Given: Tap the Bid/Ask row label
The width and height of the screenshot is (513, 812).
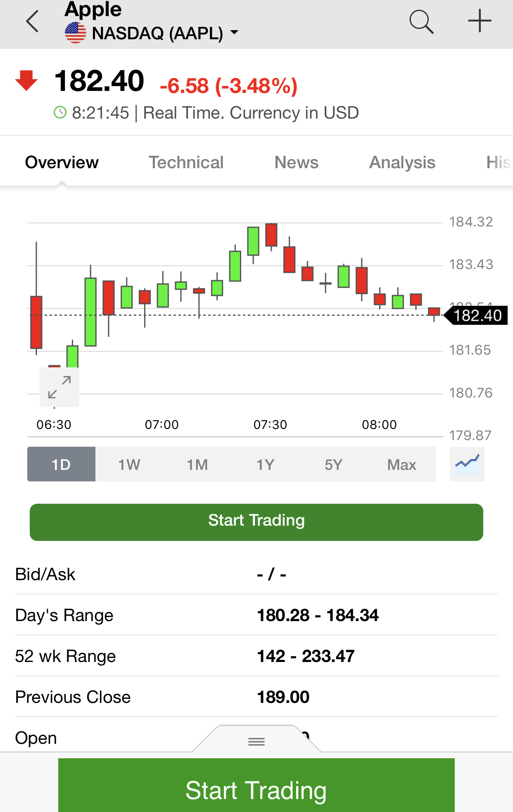Looking at the screenshot, I should pos(45,574).
